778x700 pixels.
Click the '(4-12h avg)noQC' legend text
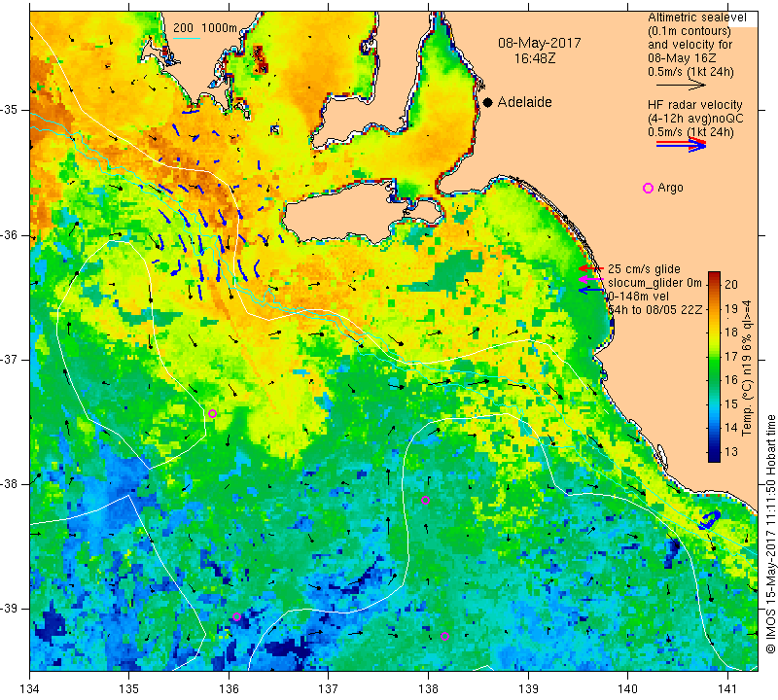pyautogui.click(x=695, y=119)
